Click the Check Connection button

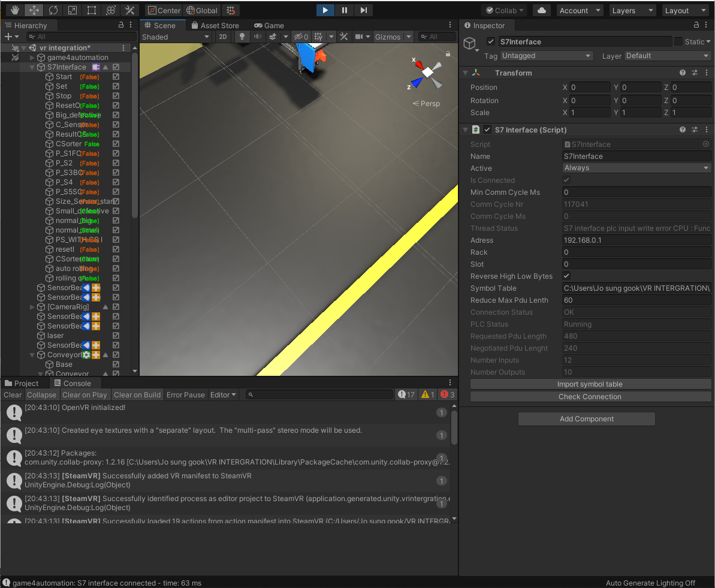(590, 396)
